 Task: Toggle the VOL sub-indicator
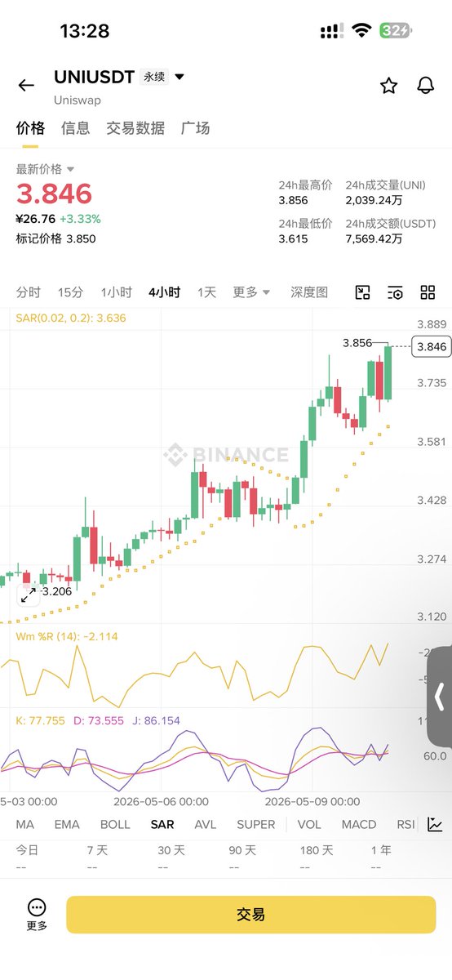309,825
